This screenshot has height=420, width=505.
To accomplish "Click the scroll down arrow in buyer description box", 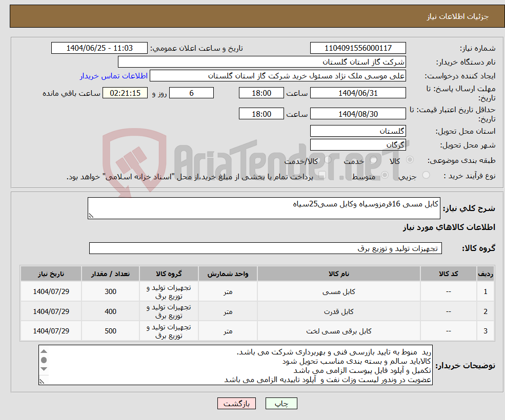I will coord(44,369).
